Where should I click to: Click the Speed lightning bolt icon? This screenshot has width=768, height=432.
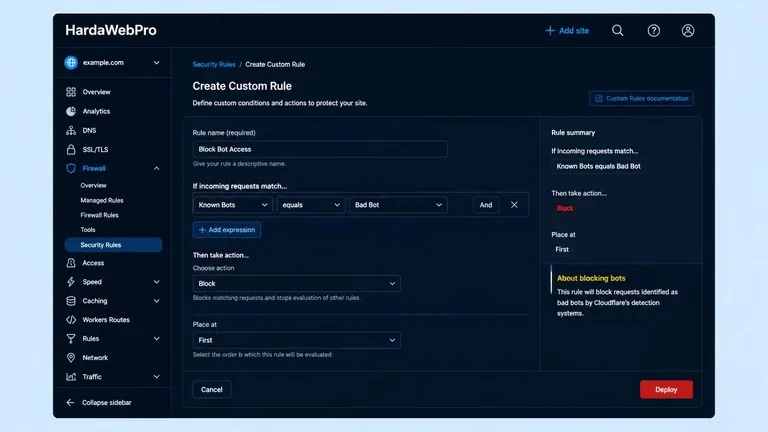tap(71, 282)
